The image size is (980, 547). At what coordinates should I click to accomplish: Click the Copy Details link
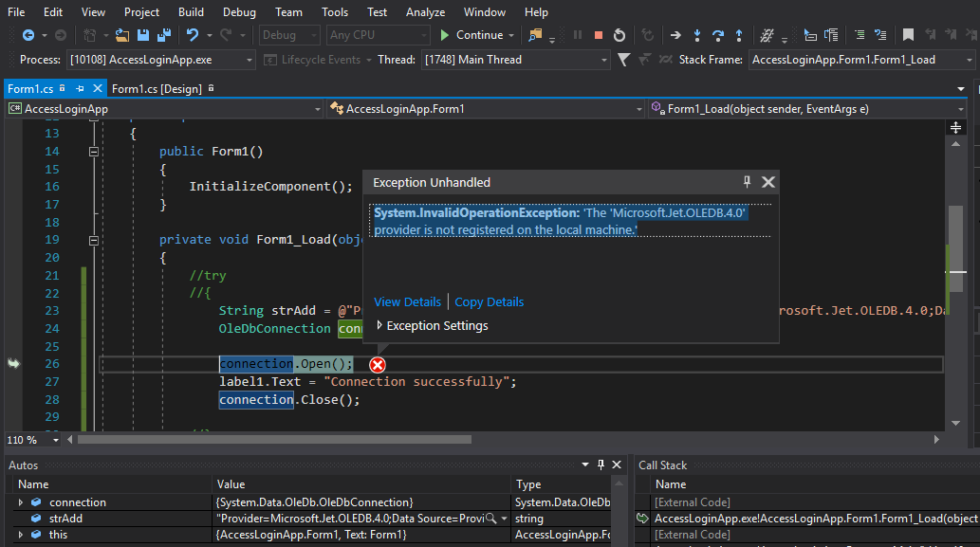coord(489,302)
